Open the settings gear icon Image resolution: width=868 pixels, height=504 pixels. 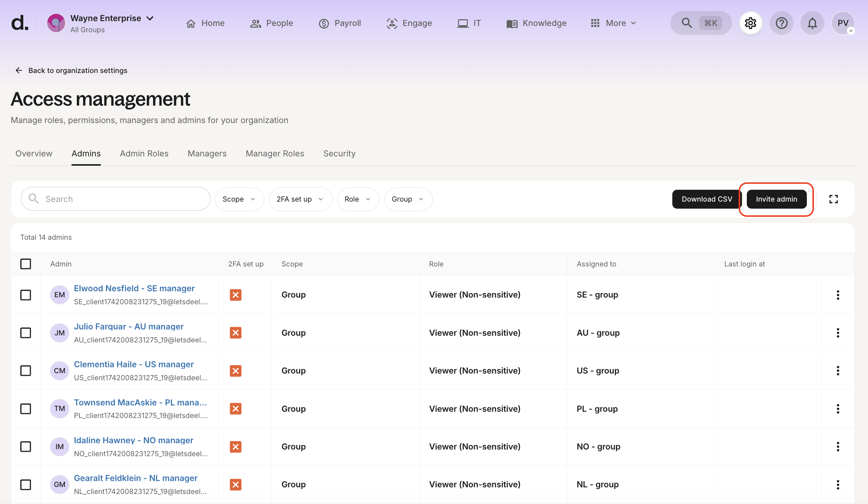751,23
